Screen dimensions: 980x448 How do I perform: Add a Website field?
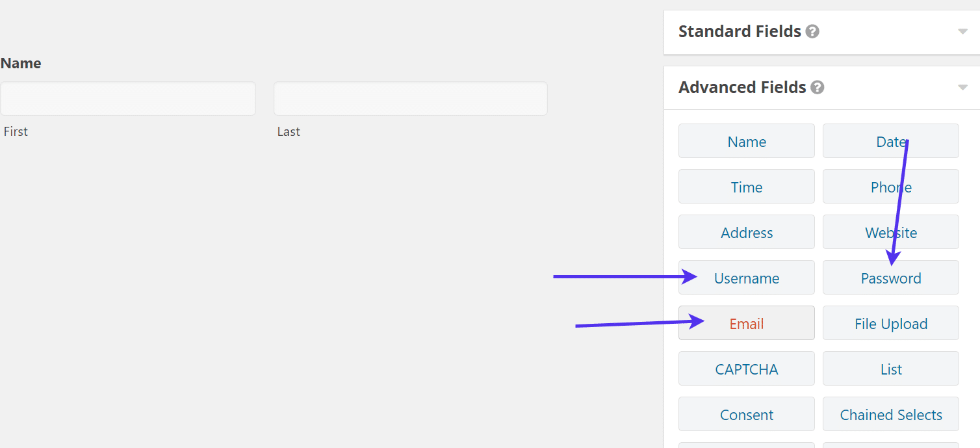(890, 232)
